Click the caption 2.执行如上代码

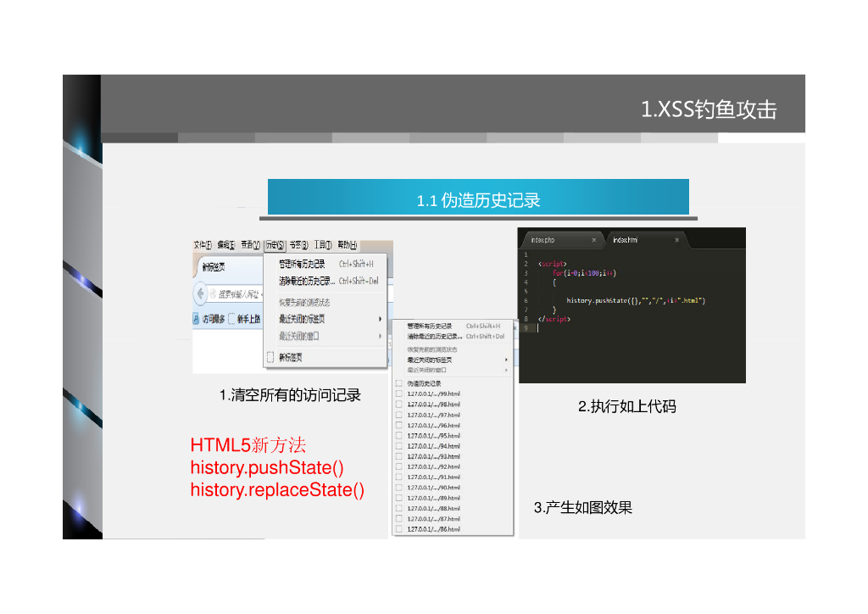627,406
